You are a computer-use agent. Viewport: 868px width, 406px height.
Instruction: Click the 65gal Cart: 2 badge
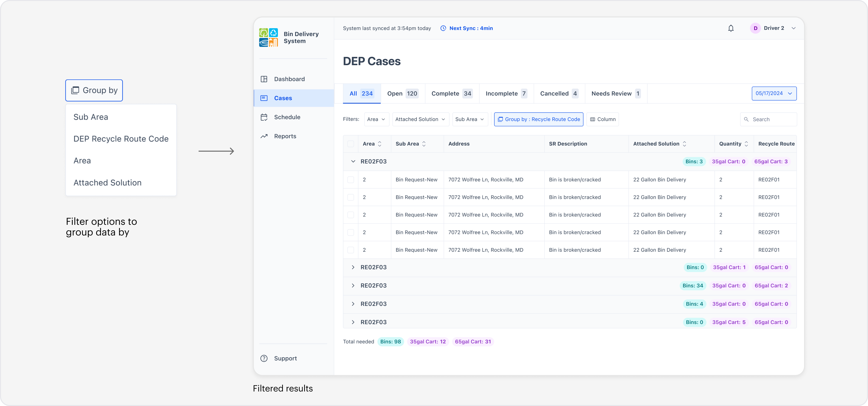(x=771, y=285)
